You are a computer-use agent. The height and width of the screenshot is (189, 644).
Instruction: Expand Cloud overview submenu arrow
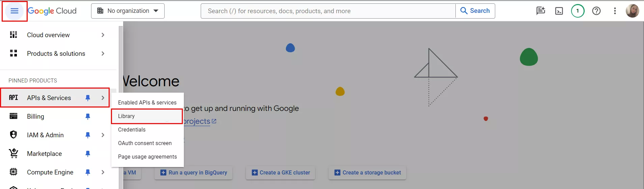(103, 35)
